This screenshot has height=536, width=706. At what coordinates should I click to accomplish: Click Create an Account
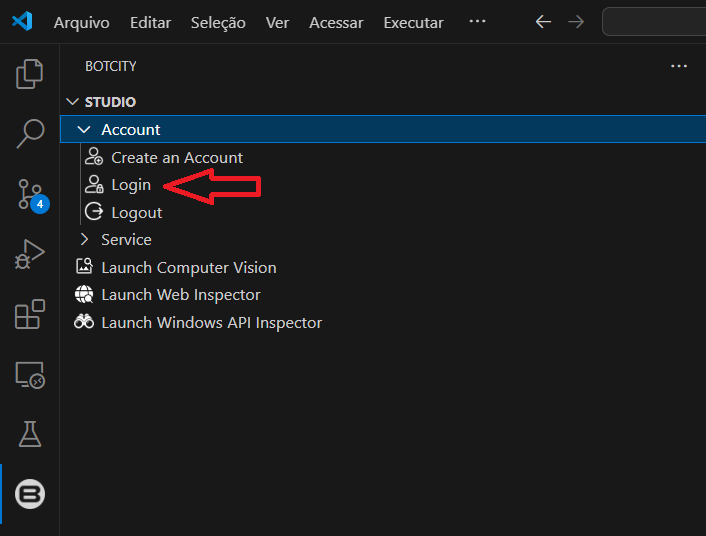[x=176, y=158]
